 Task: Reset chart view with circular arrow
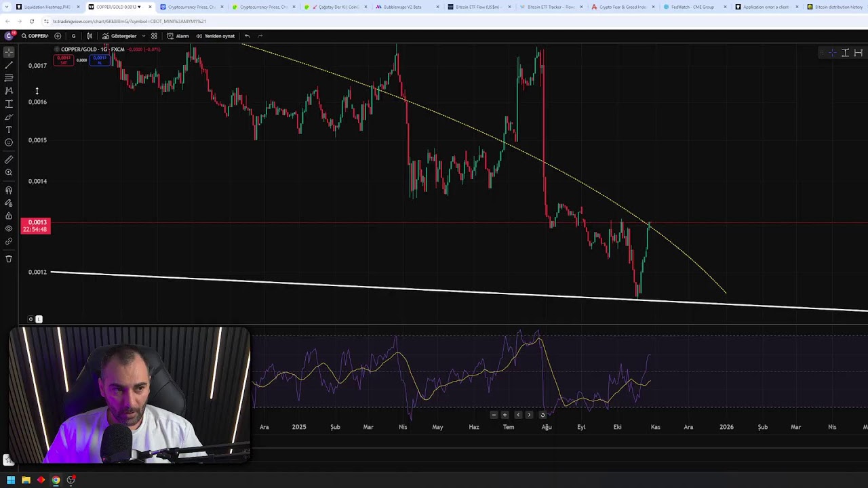pos(542,415)
